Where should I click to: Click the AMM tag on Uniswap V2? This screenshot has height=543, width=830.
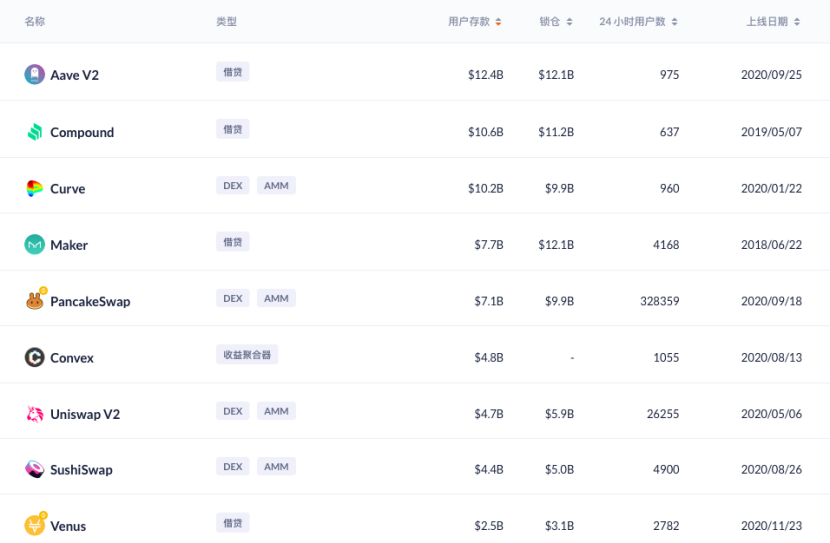276,411
